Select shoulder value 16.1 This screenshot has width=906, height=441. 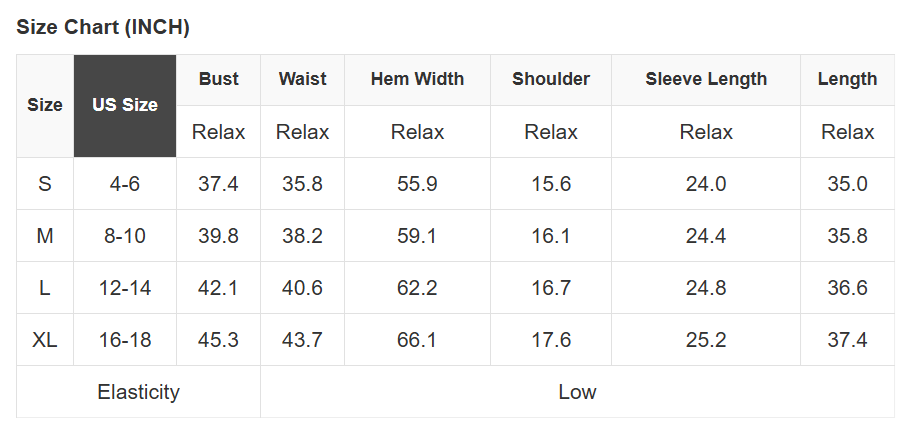click(551, 236)
